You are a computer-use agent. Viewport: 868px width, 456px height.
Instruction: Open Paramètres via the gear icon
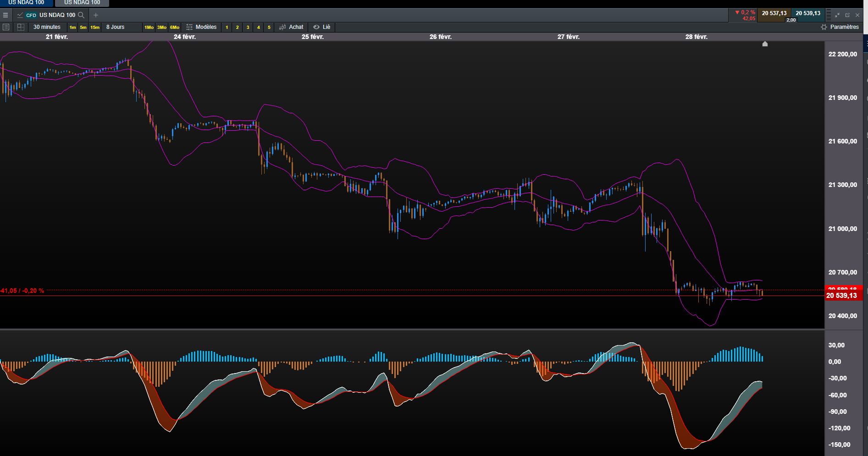point(824,27)
